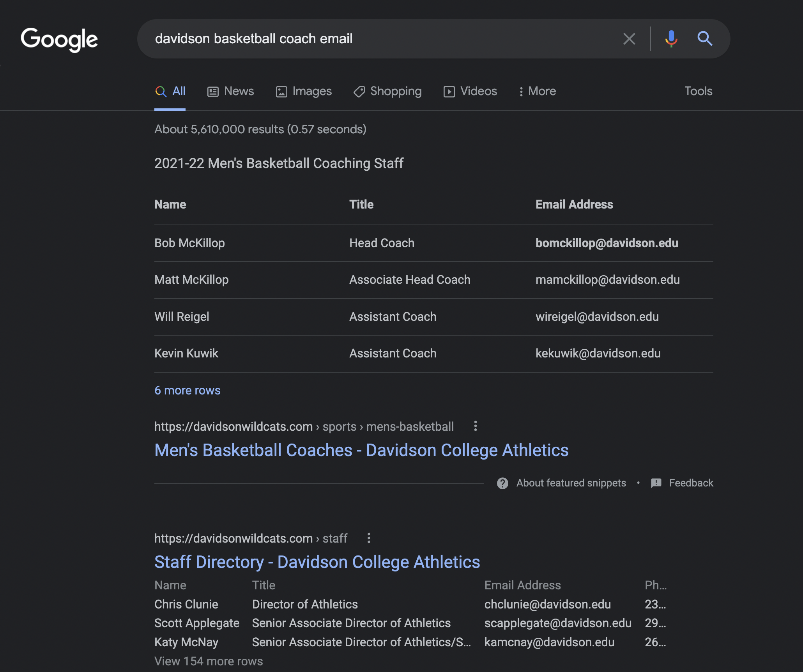Submit search with magnifying glass icon
Screen dimensions: 803x672
coord(705,39)
